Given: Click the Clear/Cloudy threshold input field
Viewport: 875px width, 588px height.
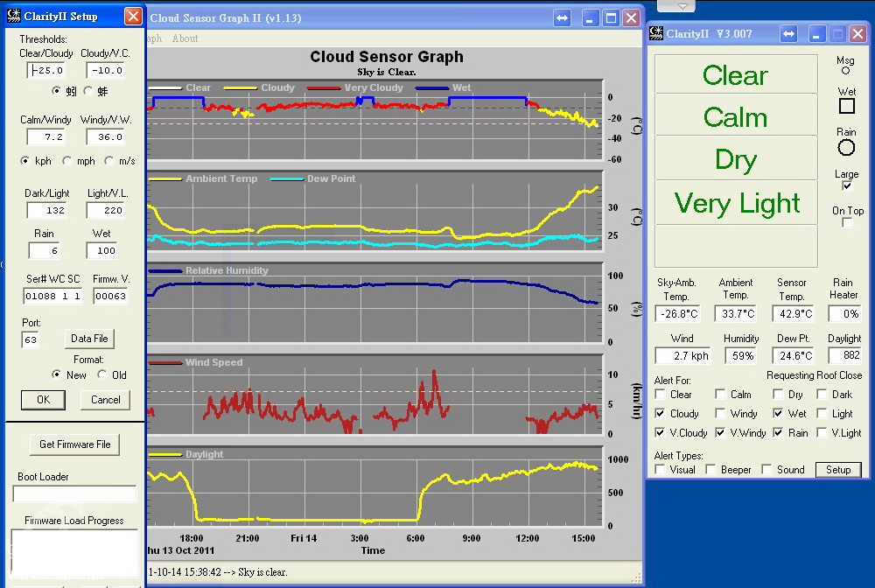Looking at the screenshot, I should pos(45,71).
